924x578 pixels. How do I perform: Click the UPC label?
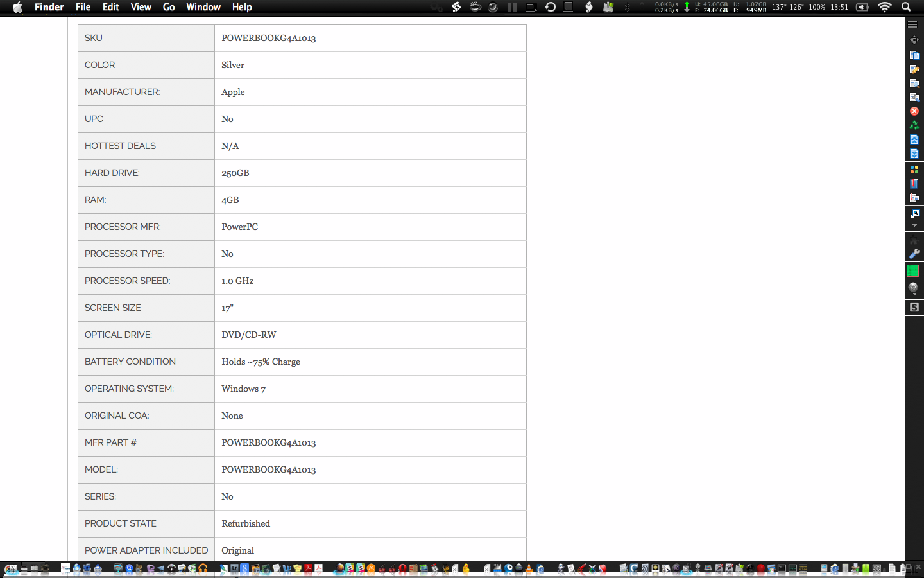tap(94, 119)
